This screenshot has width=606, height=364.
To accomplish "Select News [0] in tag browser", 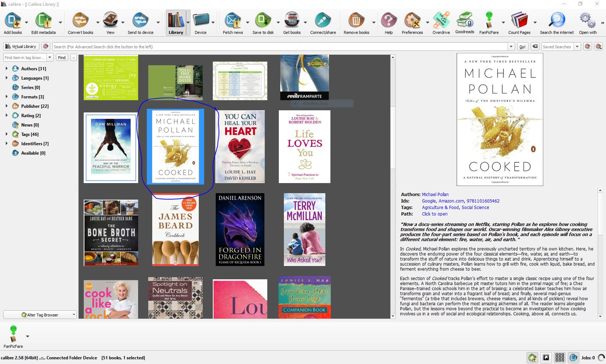I will (30, 125).
